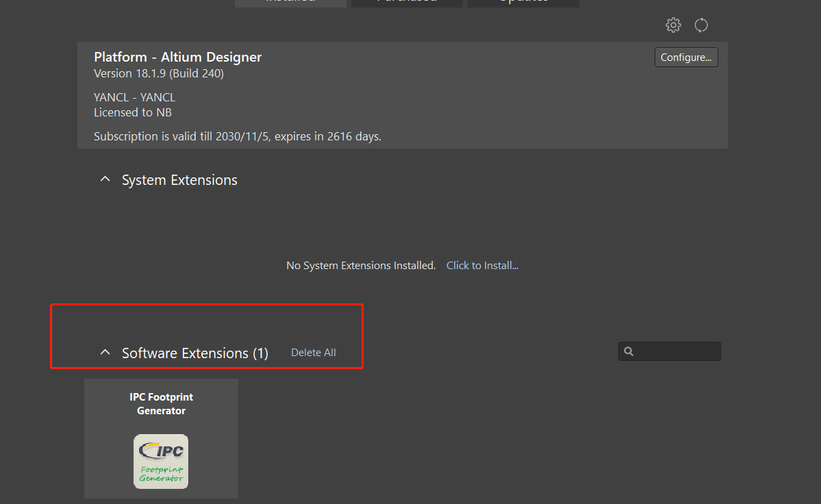Go to the Updates tab
Image resolution: width=821 pixels, height=504 pixels.
pyautogui.click(x=523, y=2)
